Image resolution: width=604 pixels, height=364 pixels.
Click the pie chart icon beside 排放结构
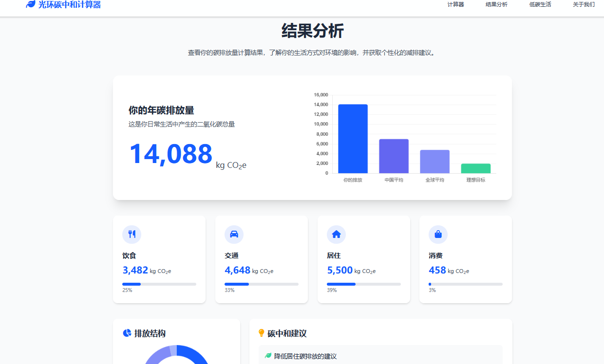127,333
